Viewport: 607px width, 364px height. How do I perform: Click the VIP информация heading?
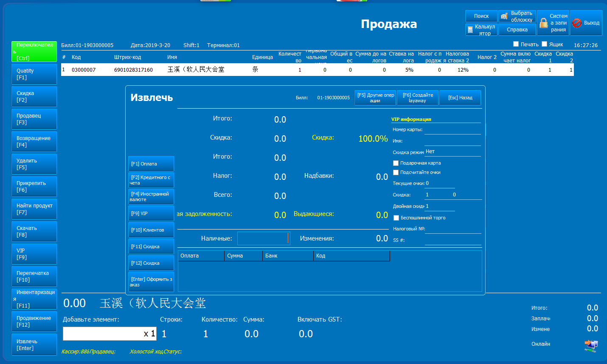coord(411,119)
